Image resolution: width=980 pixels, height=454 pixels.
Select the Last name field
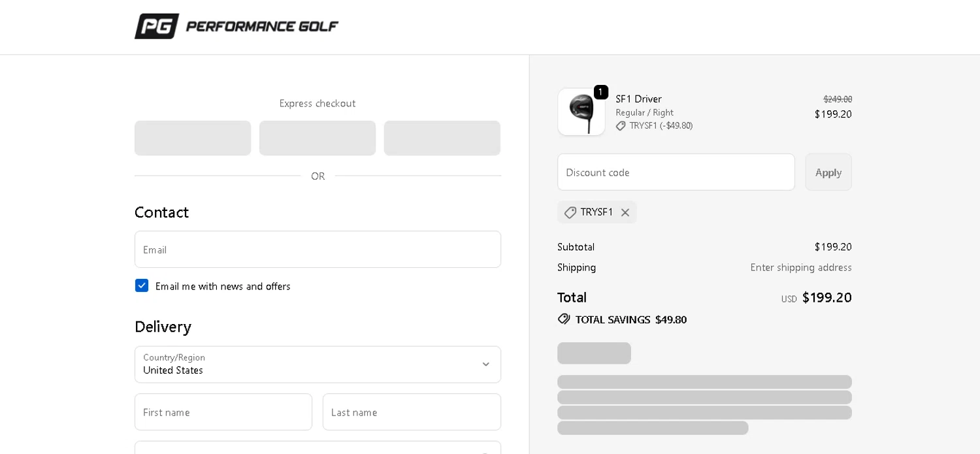(412, 412)
